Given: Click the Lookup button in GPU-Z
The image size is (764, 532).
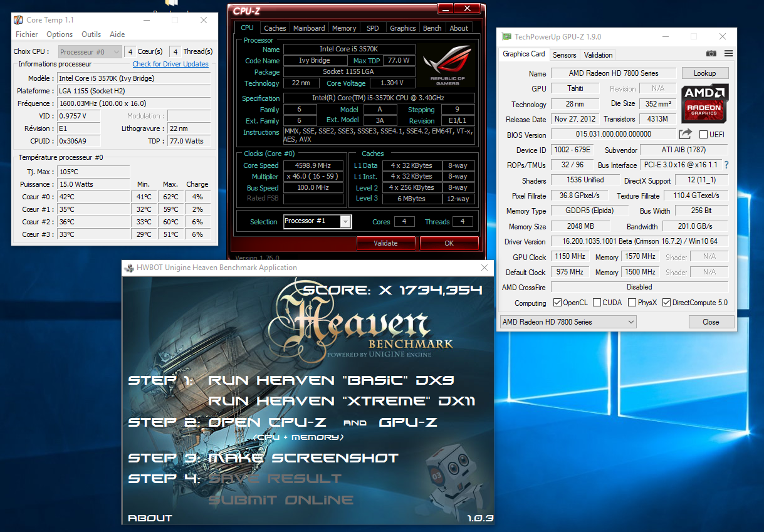Looking at the screenshot, I should click(704, 73).
